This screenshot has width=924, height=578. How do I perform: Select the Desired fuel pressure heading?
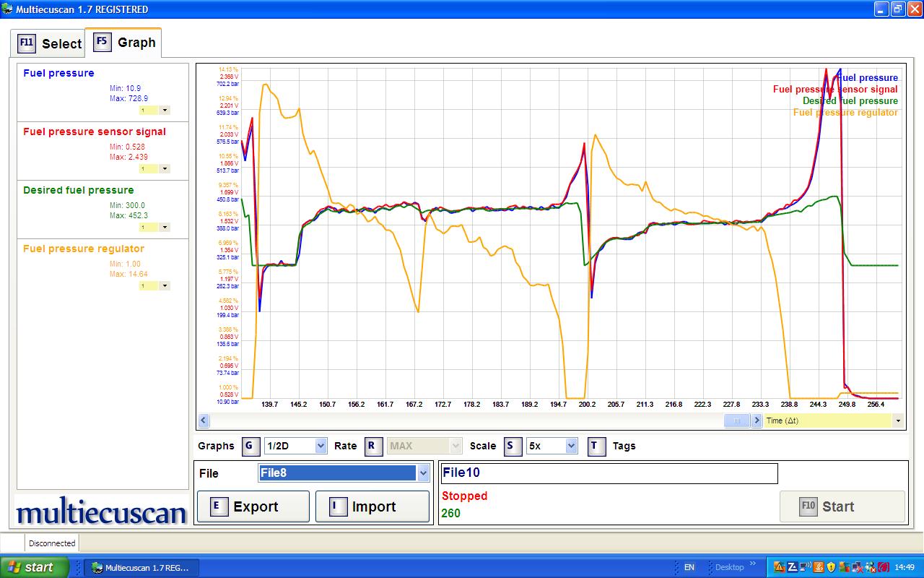[79, 190]
